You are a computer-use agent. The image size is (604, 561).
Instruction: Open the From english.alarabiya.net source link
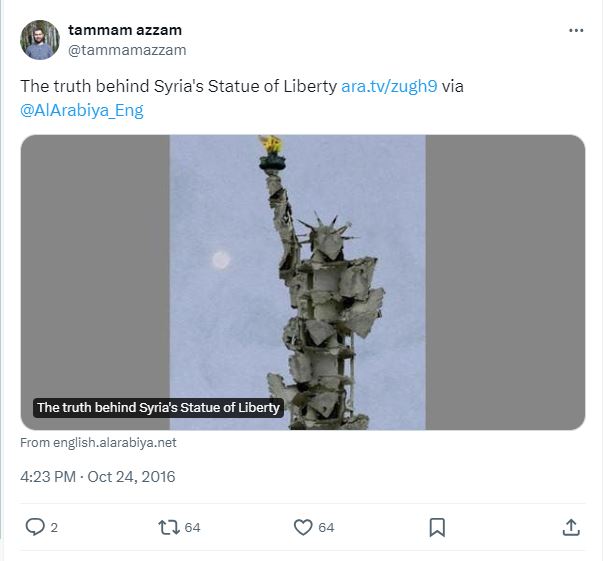pos(98,442)
